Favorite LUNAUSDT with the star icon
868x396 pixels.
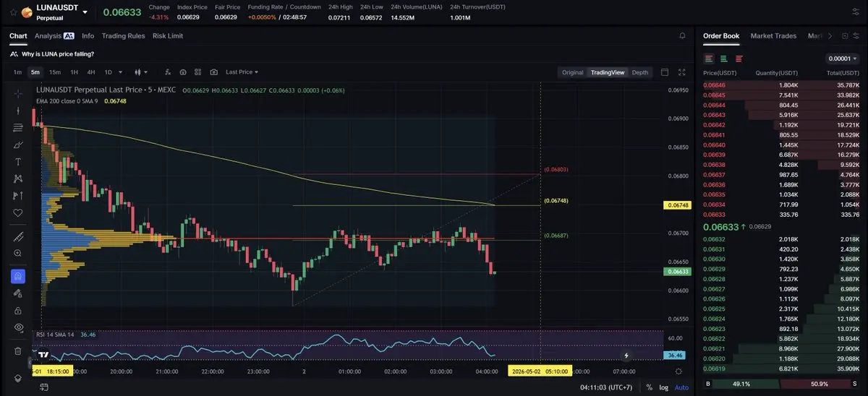coord(13,12)
